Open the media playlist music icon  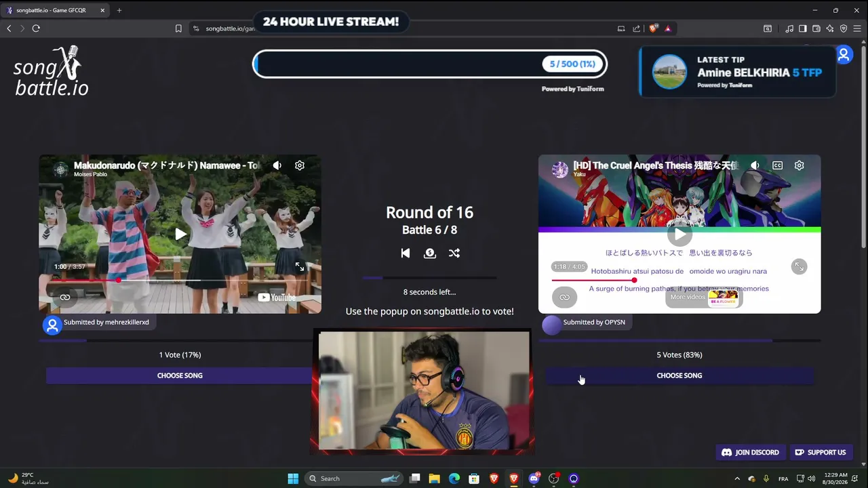[x=789, y=28]
